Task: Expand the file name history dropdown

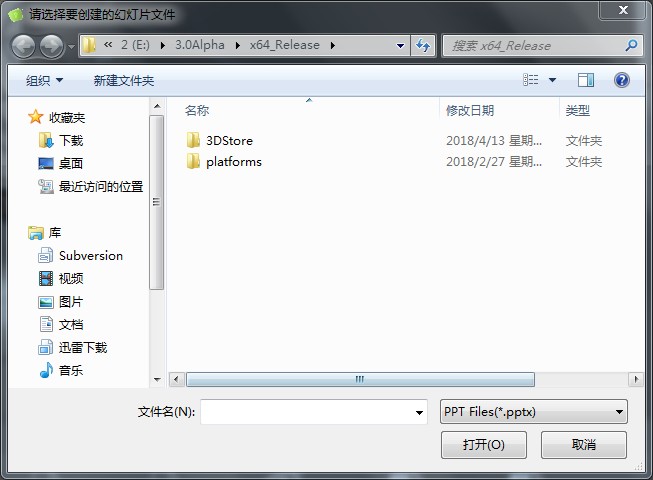Action: 419,413
